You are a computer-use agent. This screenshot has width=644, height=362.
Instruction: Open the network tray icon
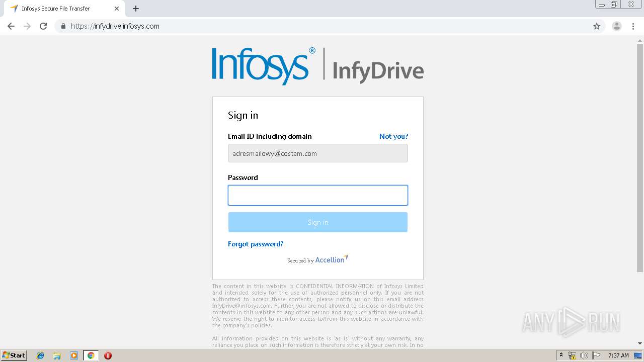(x=572, y=355)
